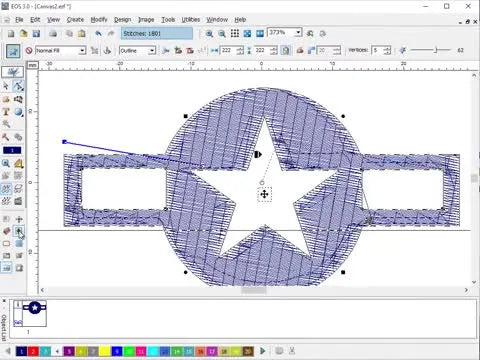
Task: Click the Vertices value field
Action: [x=378, y=50]
